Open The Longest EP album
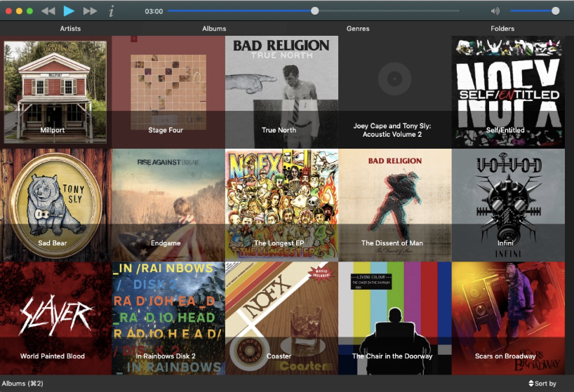This screenshot has width=574, height=392. [281, 205]
